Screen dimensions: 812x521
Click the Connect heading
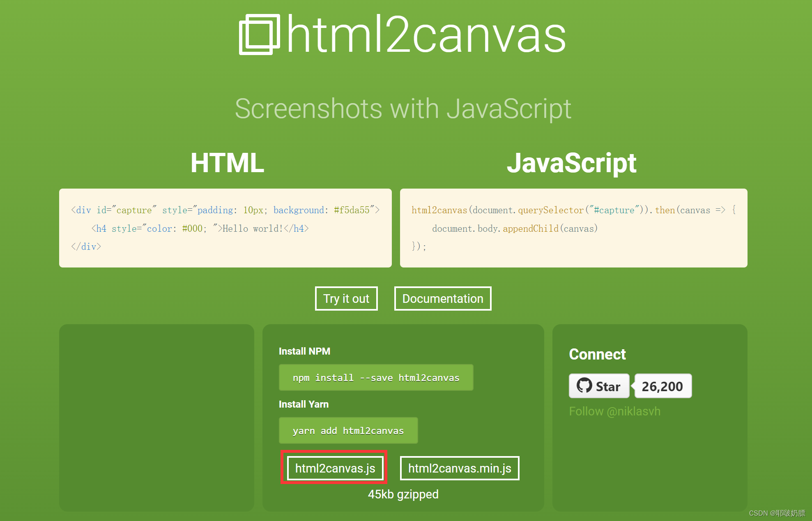(597, 354)
